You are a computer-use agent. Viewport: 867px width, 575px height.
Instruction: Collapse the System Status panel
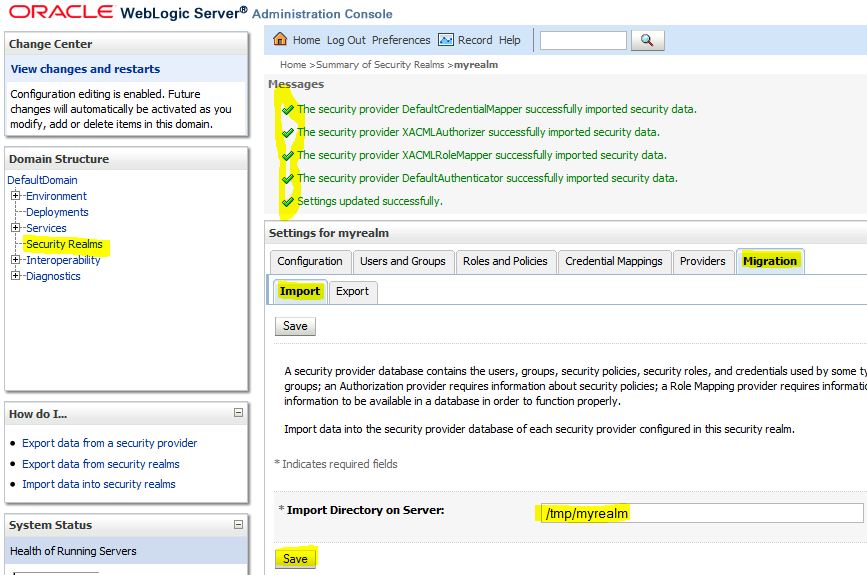click(x=238, y=524)
